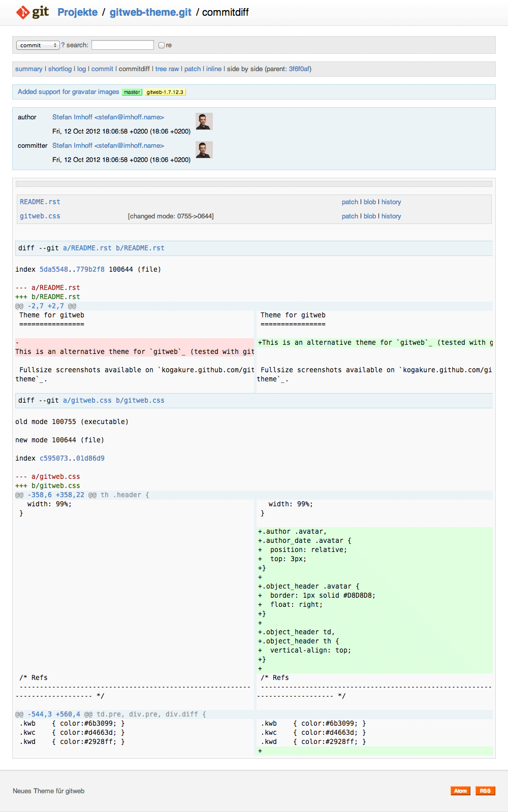The width and height of the screenshot is (508, 812).
Task: Open the commit search type dropdown
Action: pos(38,45)
